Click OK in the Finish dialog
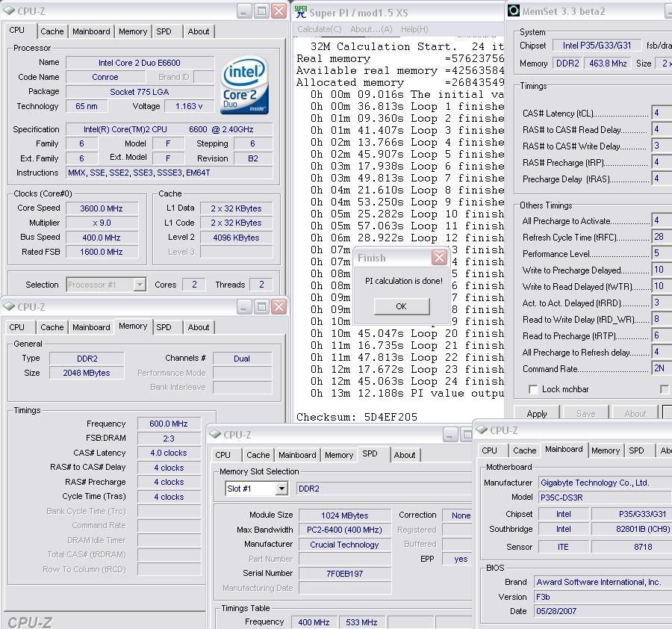The image size is (672, 629). click(x=402, y=306)
